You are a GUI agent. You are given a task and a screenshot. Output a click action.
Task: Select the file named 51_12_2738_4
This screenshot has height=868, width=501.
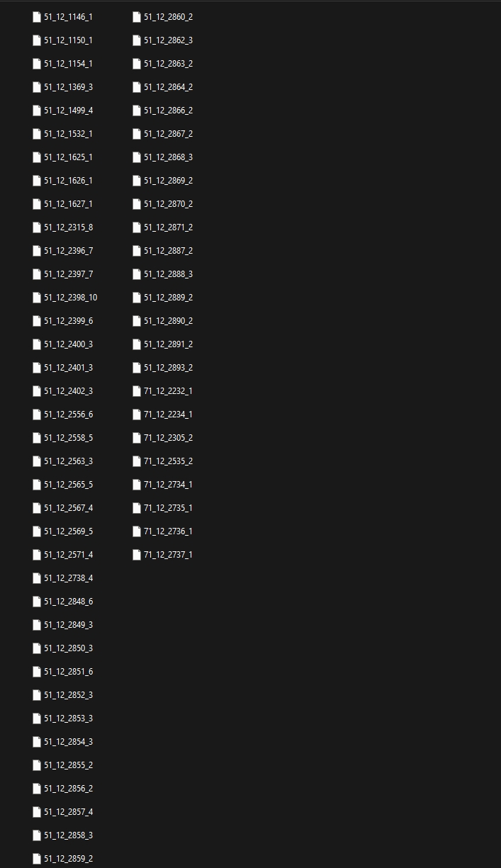68,578
